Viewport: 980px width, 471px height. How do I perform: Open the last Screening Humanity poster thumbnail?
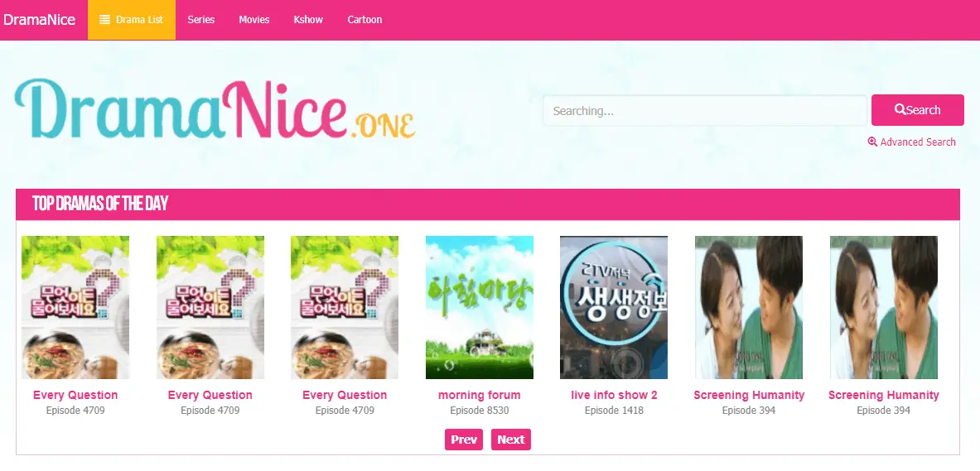pos(884,307)
